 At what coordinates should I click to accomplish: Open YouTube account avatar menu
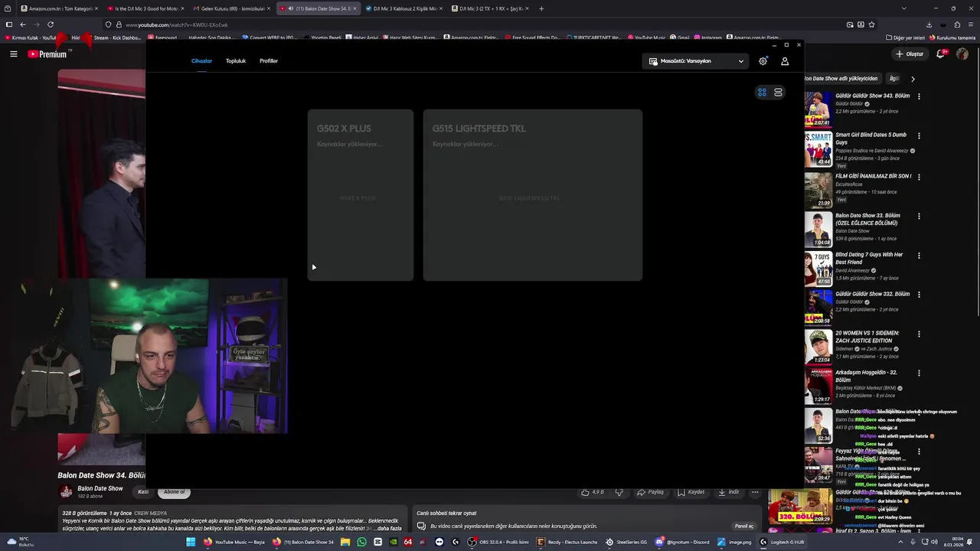(x=962, y=54)
